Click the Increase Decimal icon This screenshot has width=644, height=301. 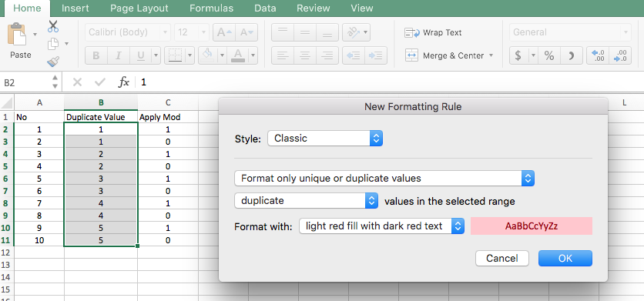pos(598,55)
